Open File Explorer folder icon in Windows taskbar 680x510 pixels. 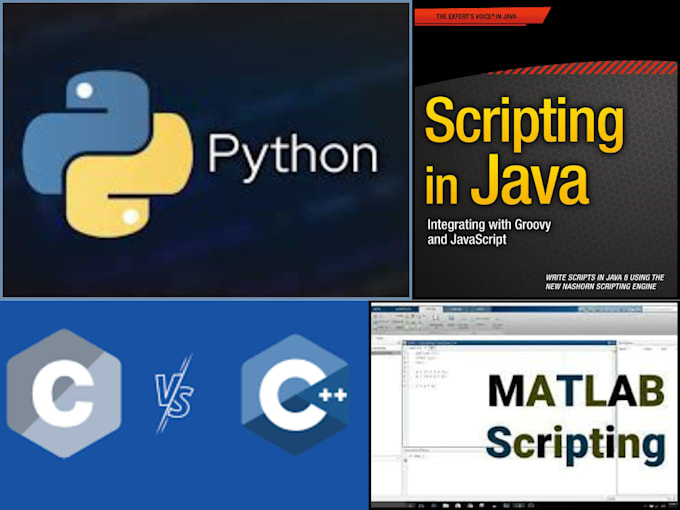(445, 506)
